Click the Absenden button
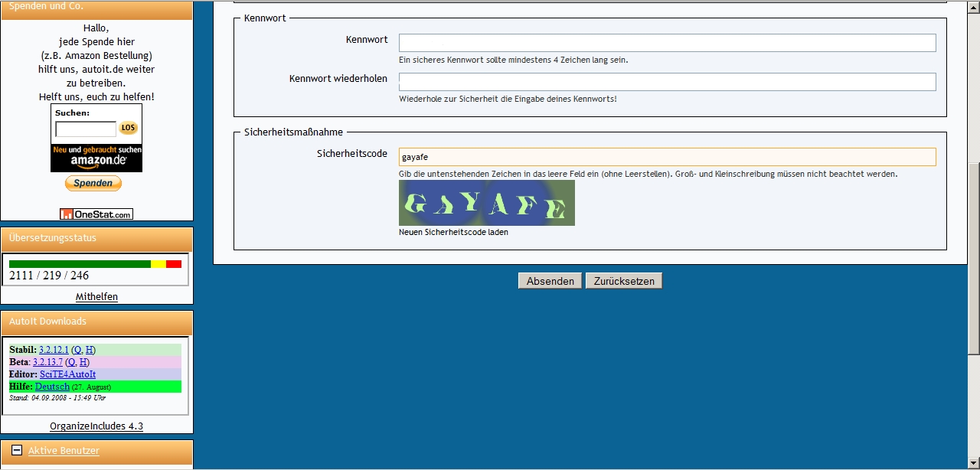 [x=550, y=281]
